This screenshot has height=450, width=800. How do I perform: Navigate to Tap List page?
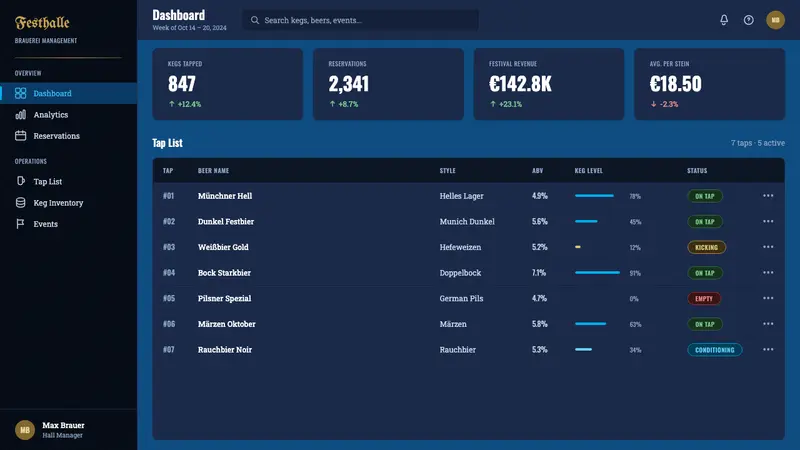pyautogui.click(x=68, y=181)
